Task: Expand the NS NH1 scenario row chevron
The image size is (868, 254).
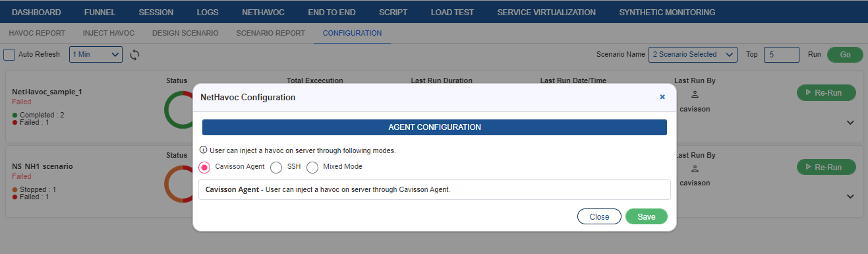Action: [850, 197]
